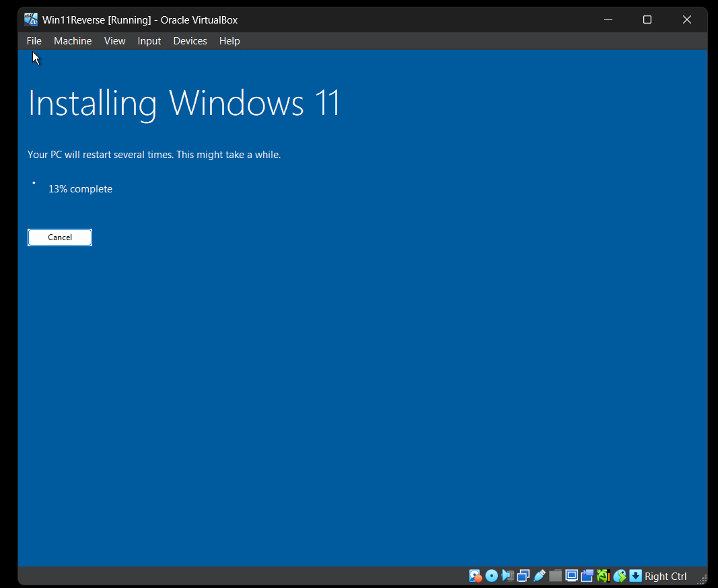Open the optical drive status icon

[x=492, y=576]
